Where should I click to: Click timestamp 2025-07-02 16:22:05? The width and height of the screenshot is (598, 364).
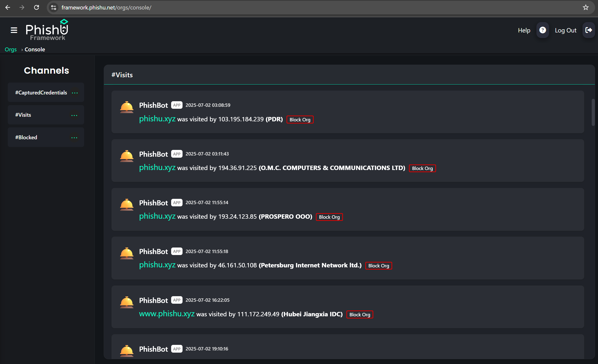[x=207, y=300]
